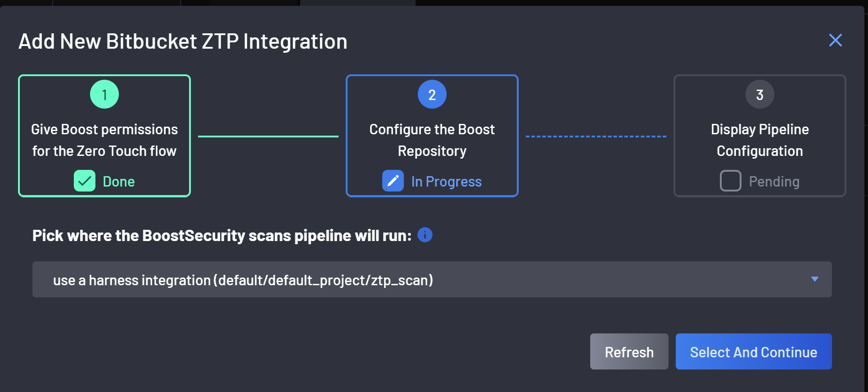
Task: Click the step 2 numbered circle
Action: tap(432, 94)
